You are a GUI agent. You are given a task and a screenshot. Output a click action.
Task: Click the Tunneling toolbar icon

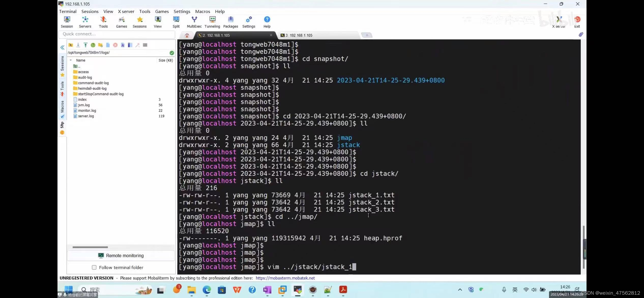point(212,22)
